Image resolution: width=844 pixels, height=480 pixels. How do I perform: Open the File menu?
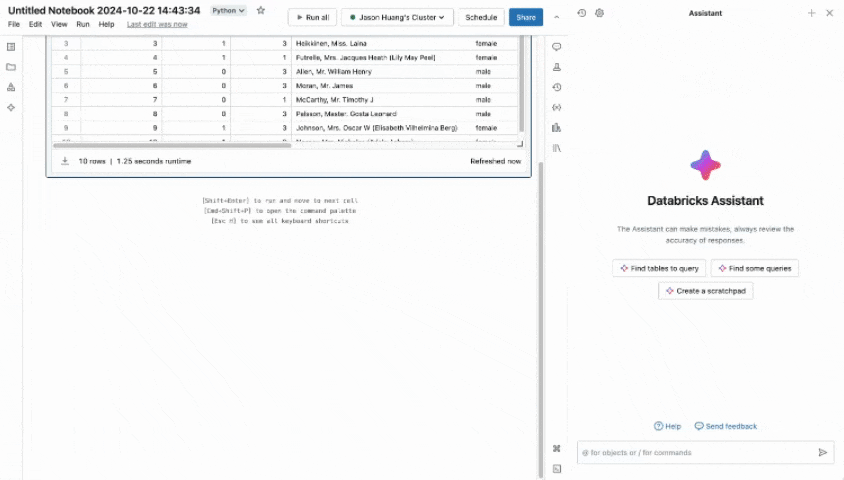coord(14,24)
